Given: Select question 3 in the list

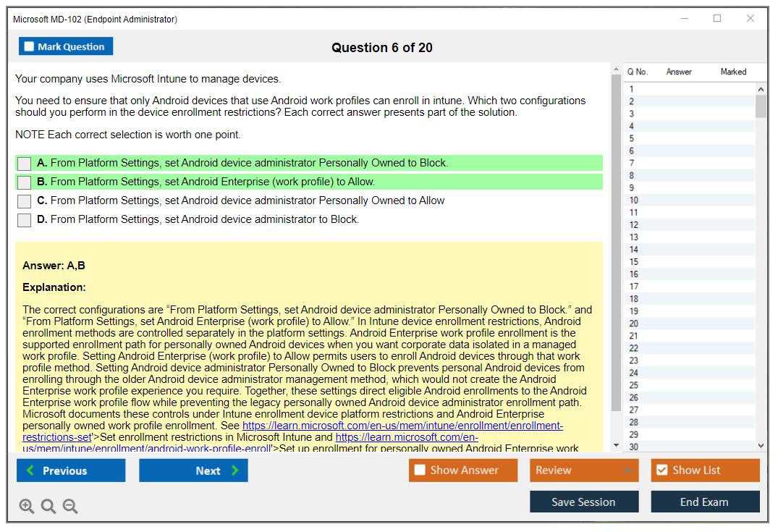Looking at the screenshot, I should 690,114.
